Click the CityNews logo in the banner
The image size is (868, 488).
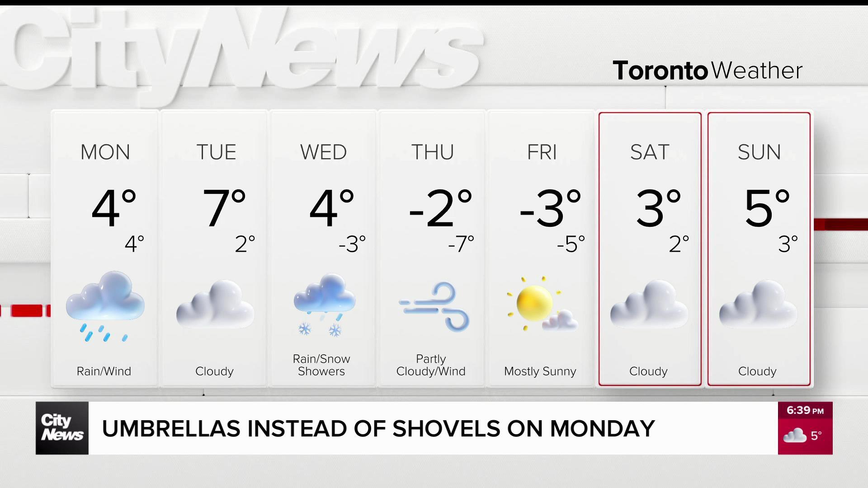pyautogui.click(x=62, y=428)
